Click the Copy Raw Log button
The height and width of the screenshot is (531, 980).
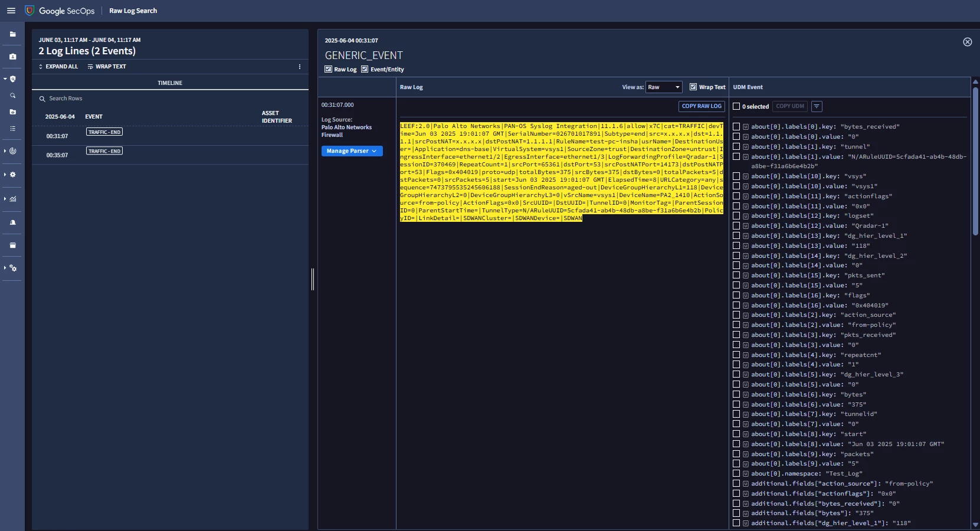pos(702,106)
